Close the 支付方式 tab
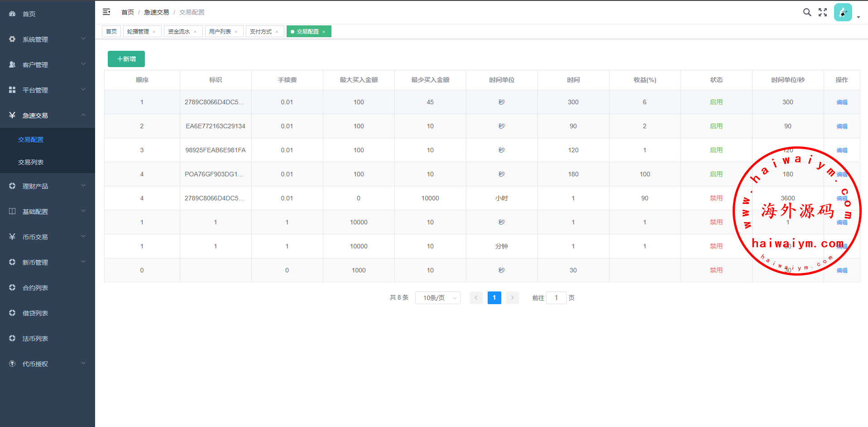This screenshot has height=427, width=868. 277,32
